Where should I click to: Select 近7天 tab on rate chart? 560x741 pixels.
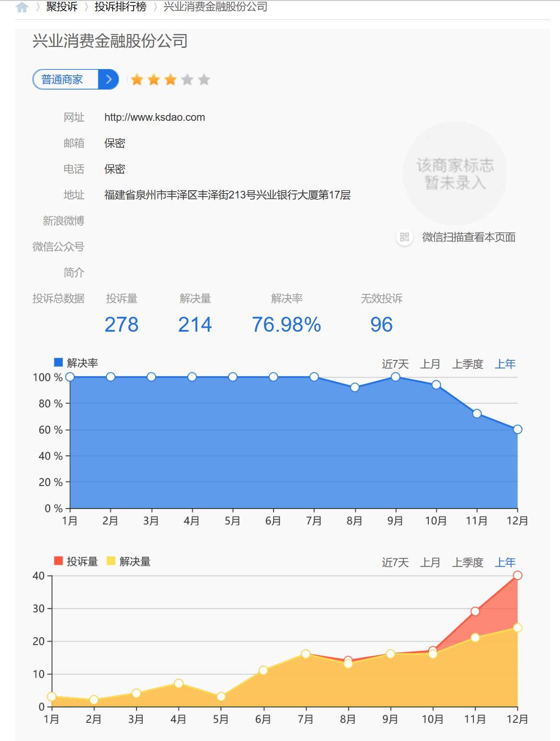[395, 364]
